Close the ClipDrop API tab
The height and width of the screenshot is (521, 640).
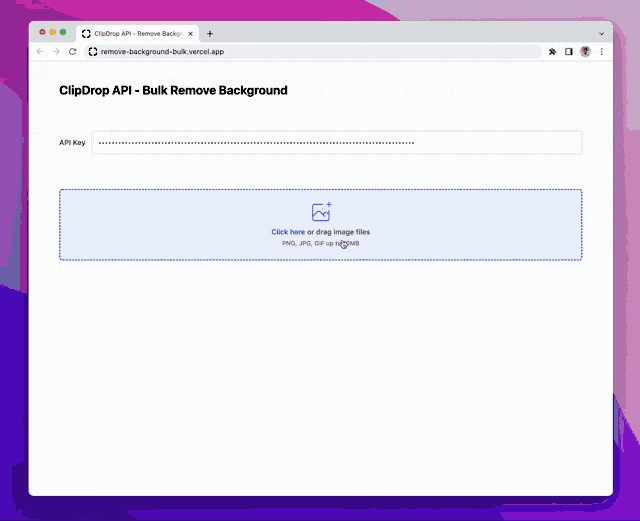[x=190, y=34]
